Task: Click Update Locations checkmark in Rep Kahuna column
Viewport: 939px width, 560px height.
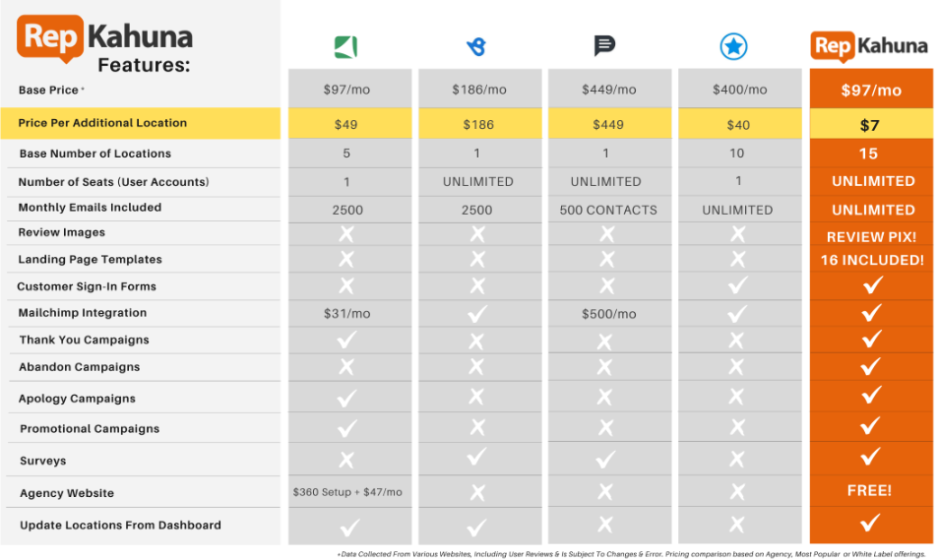Action: 870,523
